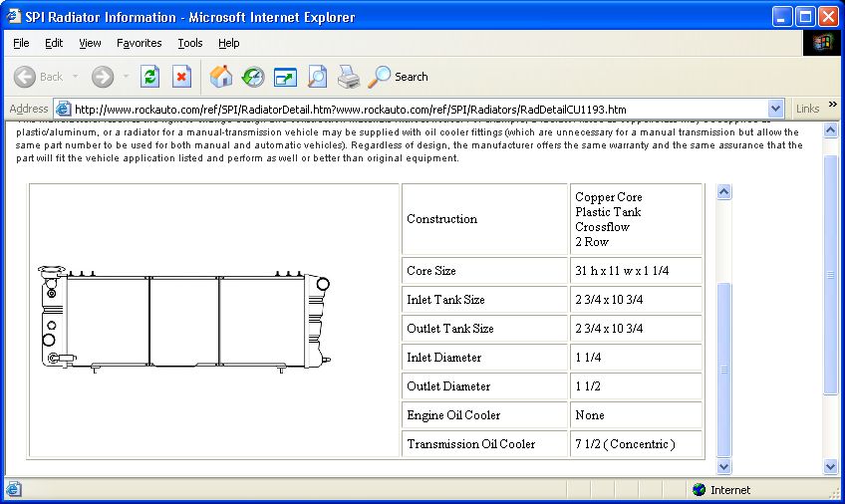This screenshot has width=845, height=504.
Task: Click the inner frame scrollbar thumb
Action: (x=723, y=370)
